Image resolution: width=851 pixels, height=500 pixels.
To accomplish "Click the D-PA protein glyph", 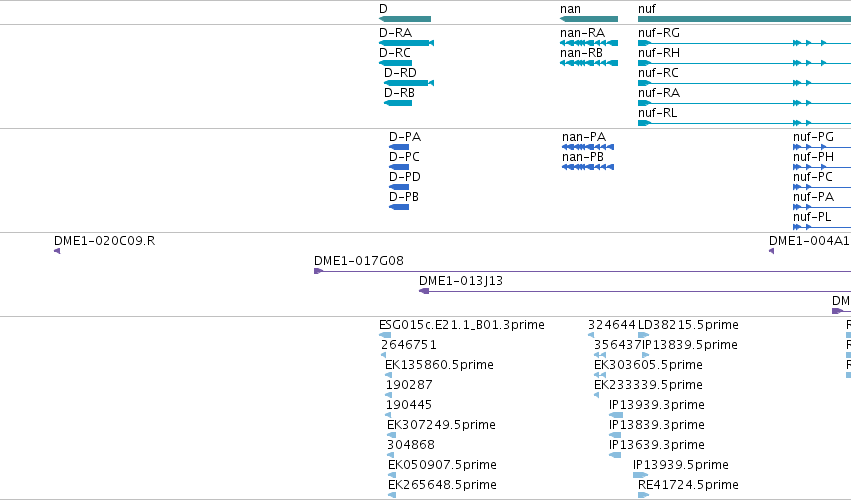I will coord(399,147).
